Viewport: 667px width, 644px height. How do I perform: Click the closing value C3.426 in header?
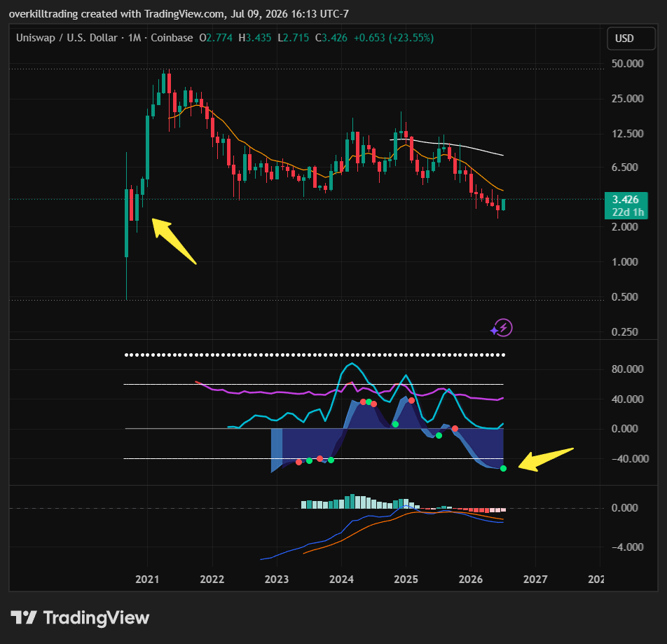point(331,38)
